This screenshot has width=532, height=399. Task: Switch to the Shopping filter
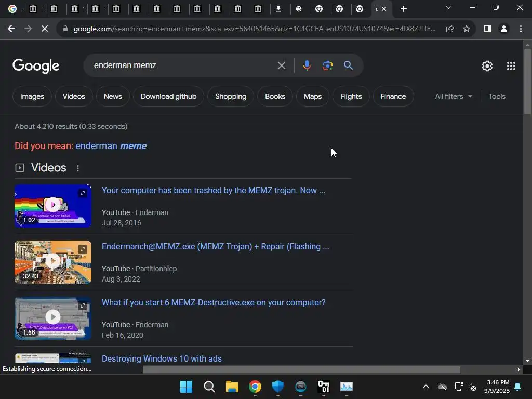click(231, 96)
